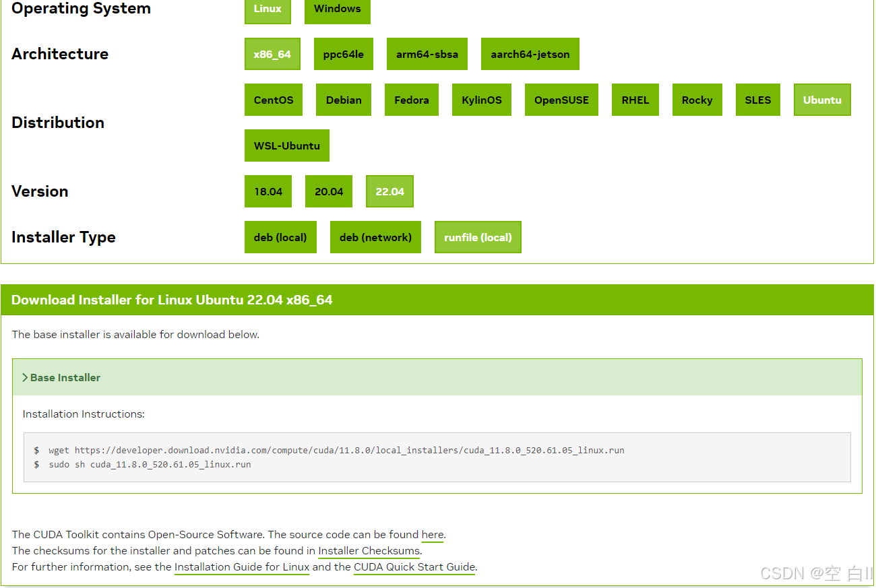Choose aarch64-jetson architecture
Viewport: 876px width, 588px height.
tap(530, 54)
